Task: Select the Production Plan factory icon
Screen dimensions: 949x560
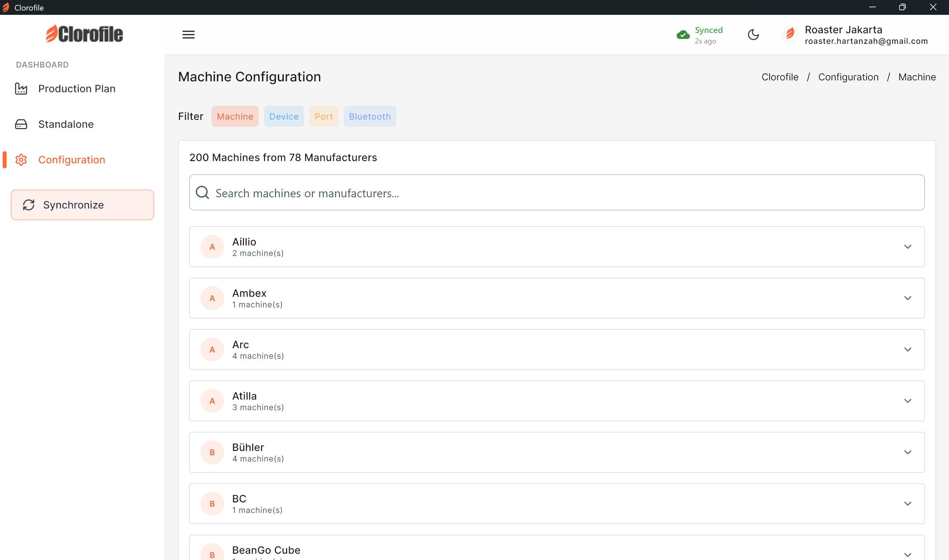Action: 21,88
